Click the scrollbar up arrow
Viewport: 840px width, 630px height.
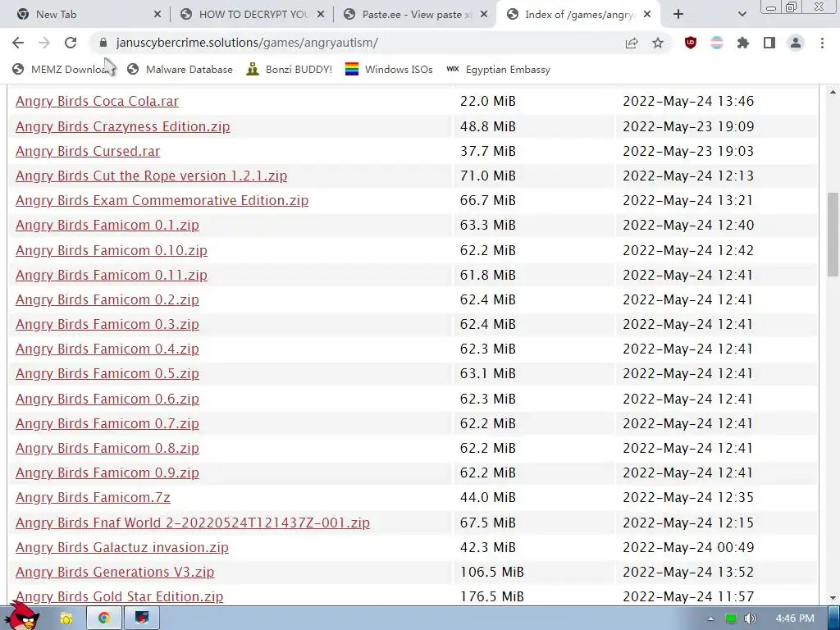[x=833, y=92]
